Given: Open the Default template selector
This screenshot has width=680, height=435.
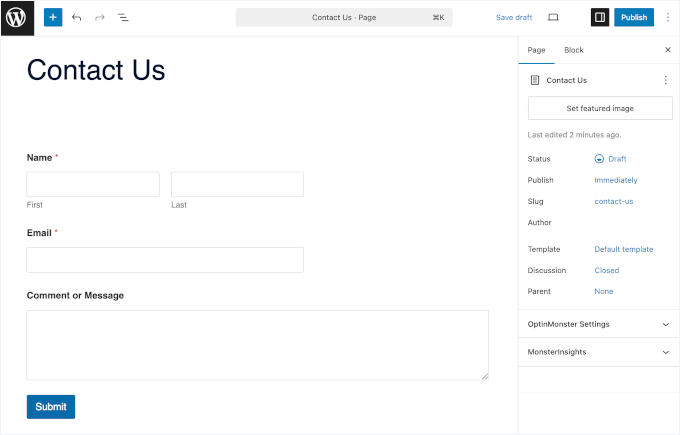Looking at the screenshot, I should pyautogui.click(x=623, y=249).
